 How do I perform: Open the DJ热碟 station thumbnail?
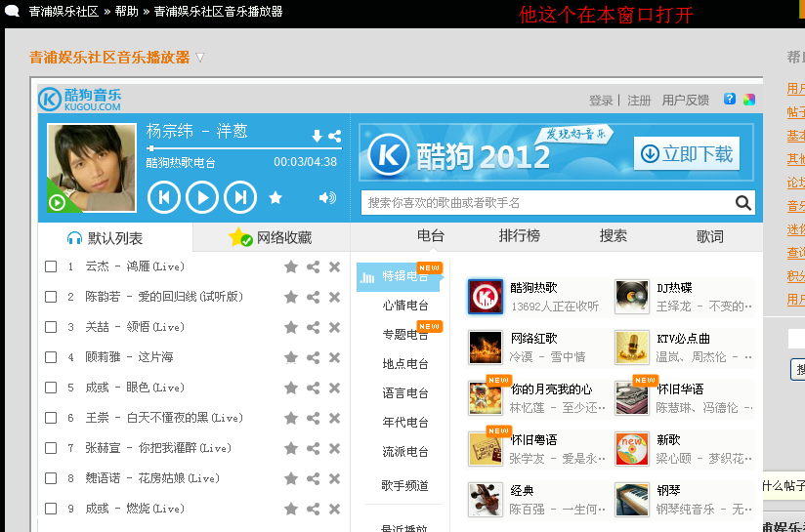click(x=632, y=297)
